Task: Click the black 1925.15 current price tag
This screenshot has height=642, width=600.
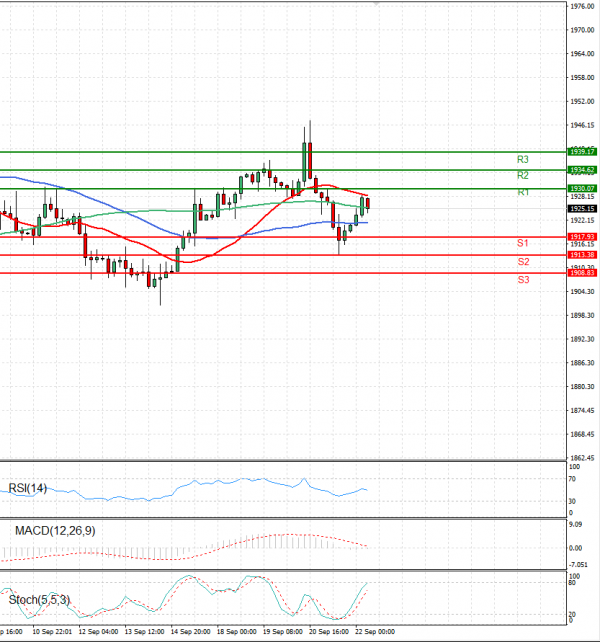Action: [582, 209]
